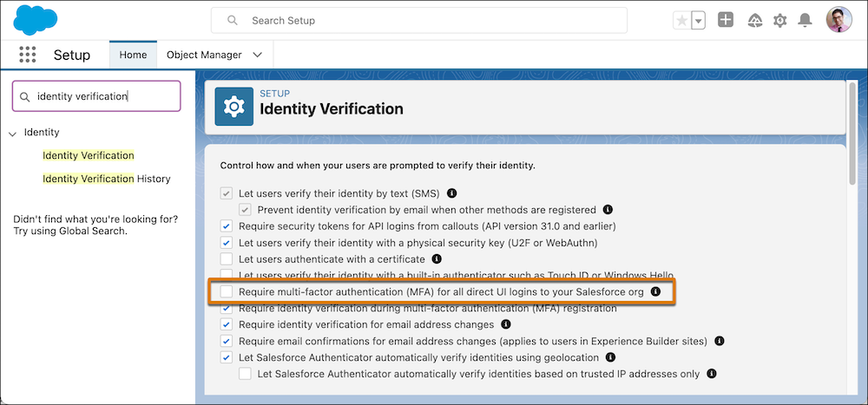Enable trusted IP addresses only checkbox
The height and width of the screenshot is (405, 868).
point(246,374)
